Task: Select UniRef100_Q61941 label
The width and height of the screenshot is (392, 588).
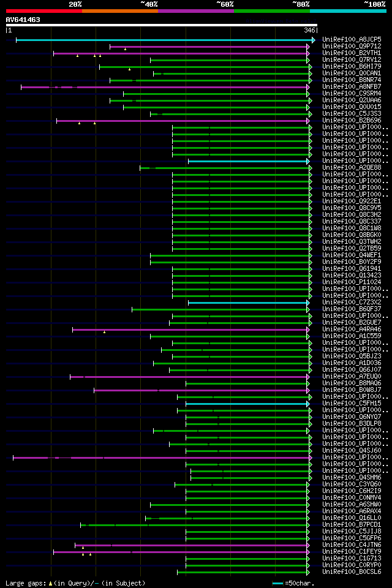Action: (x=352, y=269)
